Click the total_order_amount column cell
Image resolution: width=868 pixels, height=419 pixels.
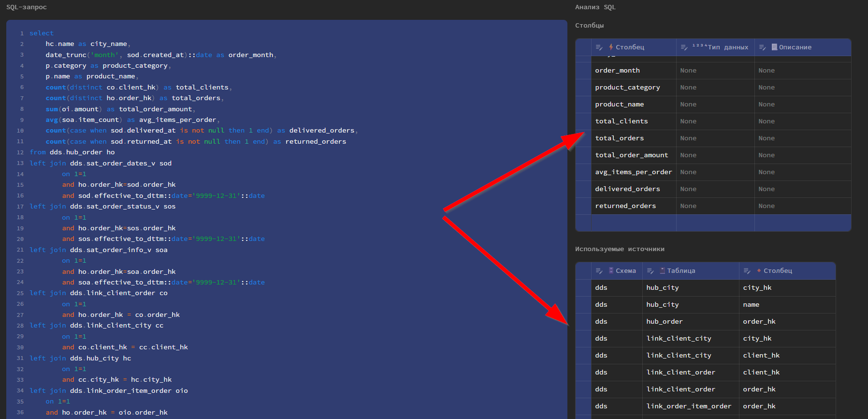(x=634, y=155)
